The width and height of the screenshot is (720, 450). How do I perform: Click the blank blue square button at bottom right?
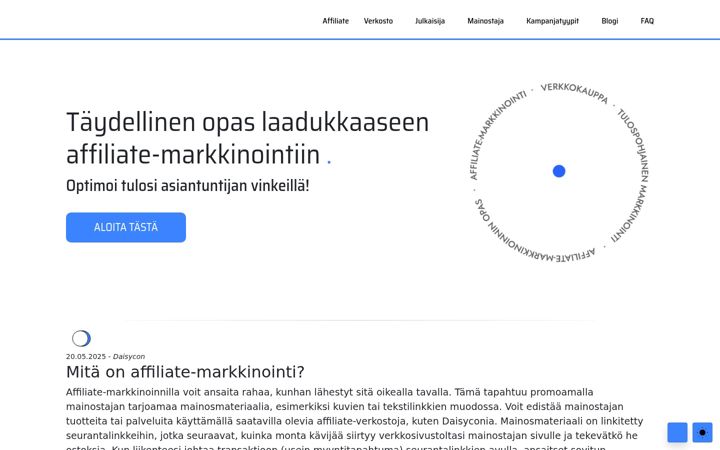pos(677,433)
